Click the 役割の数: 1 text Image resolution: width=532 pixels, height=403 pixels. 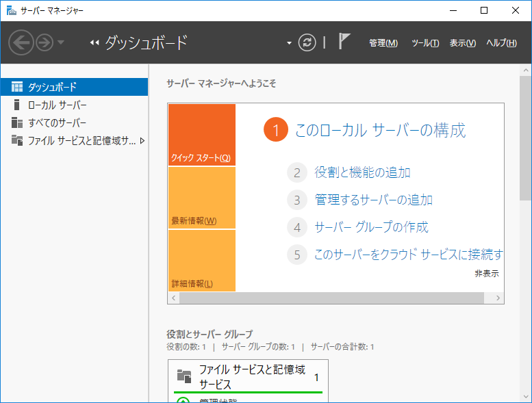186,347
